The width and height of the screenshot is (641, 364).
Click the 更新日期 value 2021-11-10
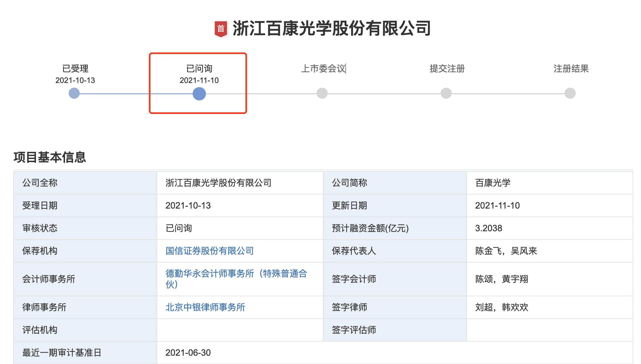tap(498, 206)
